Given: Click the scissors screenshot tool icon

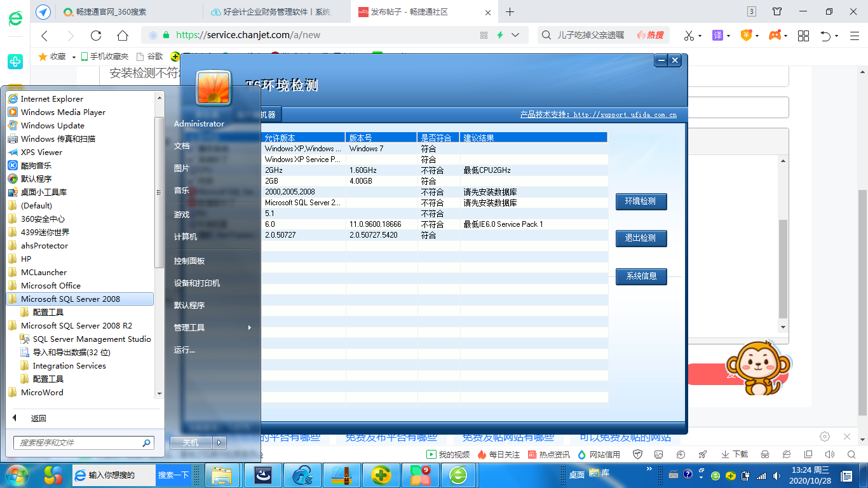Looking at the screenshot, I should coord(689,36).
